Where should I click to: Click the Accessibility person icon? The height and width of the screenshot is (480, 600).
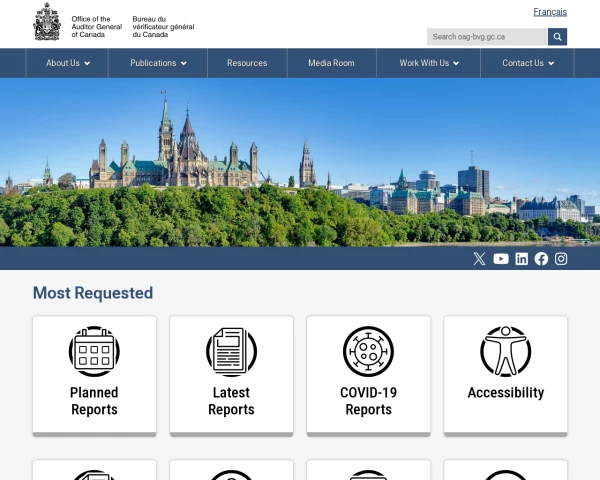(505, 351)
